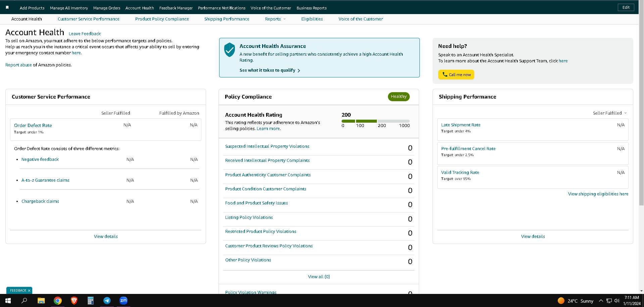This screenshot has height=307, width=644.
Task: Show hidden system tray icons
Action: [601, 301]
